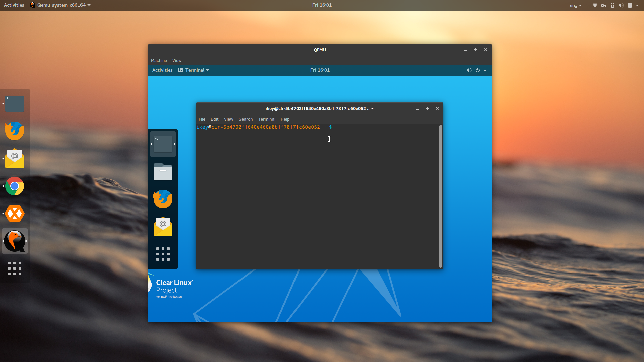Click the host VPN key icon
The height and width of the screenshot is (362, 644).
(604, 5)
